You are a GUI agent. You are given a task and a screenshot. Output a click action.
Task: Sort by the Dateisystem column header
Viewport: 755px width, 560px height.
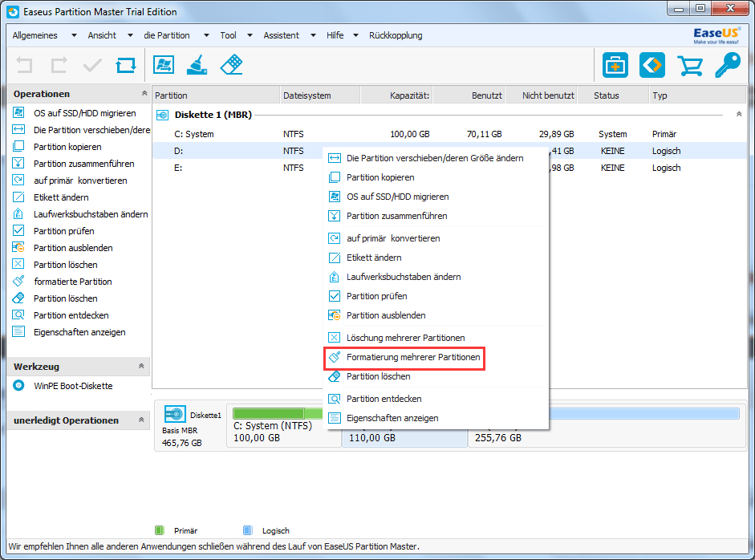point(319,95)
